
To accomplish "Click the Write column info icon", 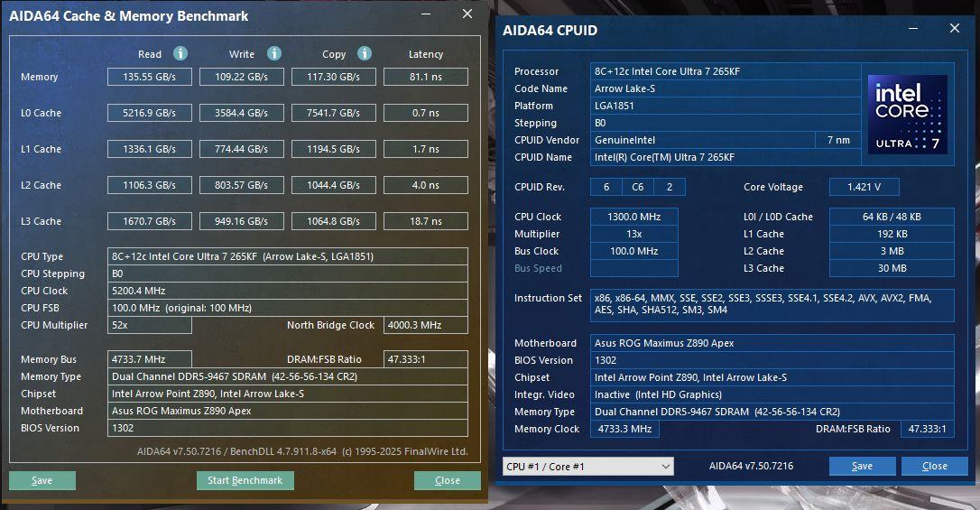I will tap(273, 54).
